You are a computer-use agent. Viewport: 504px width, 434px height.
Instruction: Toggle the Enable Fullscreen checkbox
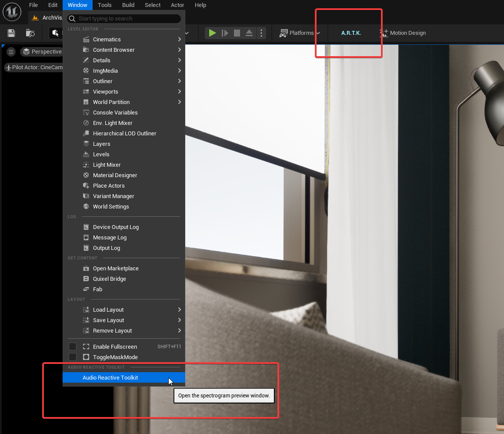73,347
